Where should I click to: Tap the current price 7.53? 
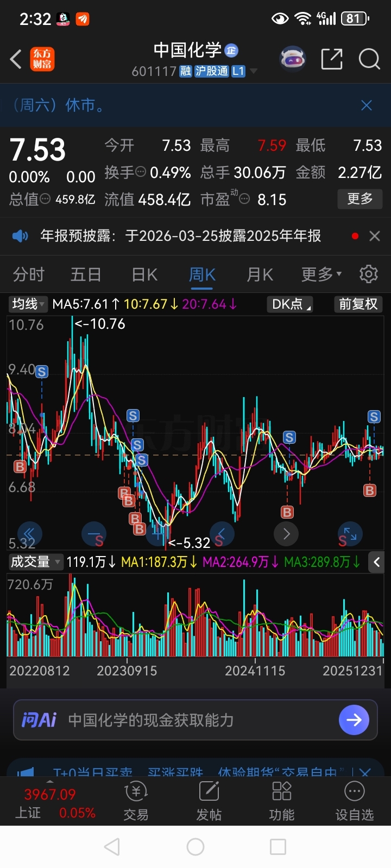point(37,150)
